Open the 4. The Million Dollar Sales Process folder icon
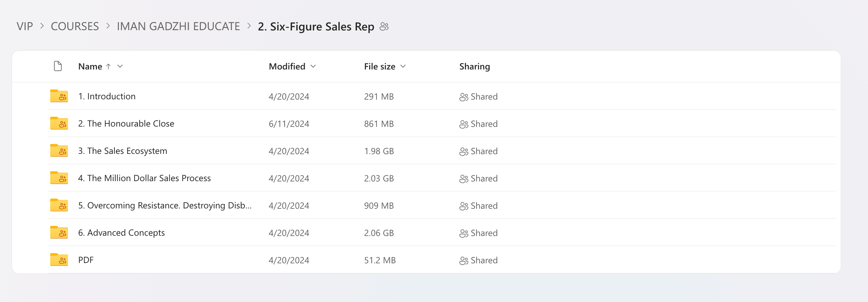This screenshot has height=302, width=868. coord(59,178)
